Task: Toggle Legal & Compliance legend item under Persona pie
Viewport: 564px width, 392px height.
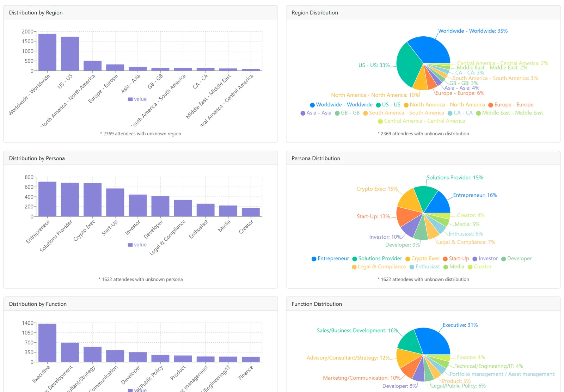Action: [x=379, y=267]
